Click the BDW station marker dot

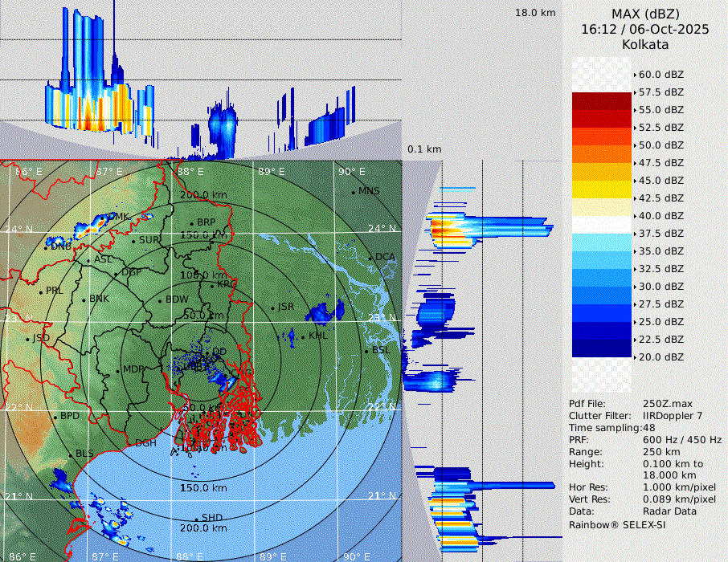point(160,301)
